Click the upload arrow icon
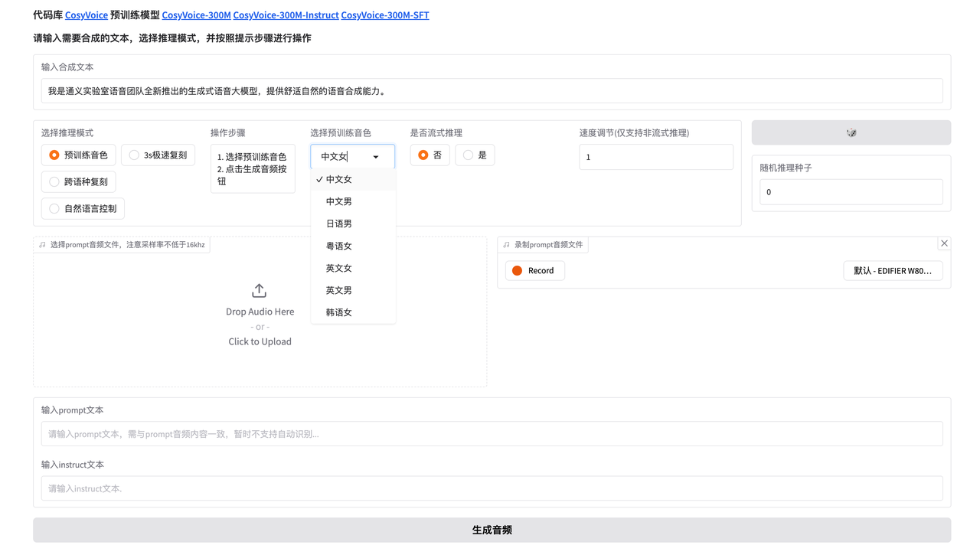The height and width of the screenshot is (545, 980). (x=259, y=291)
